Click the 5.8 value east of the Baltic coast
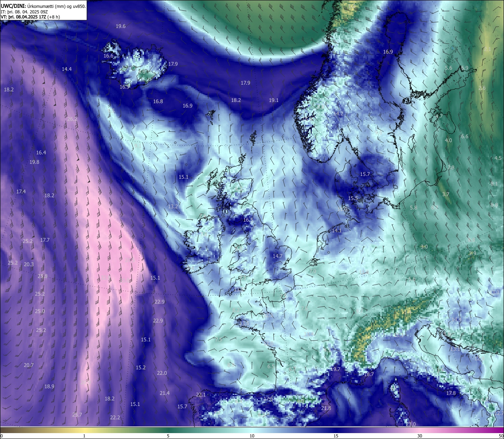 coord(413,208)
